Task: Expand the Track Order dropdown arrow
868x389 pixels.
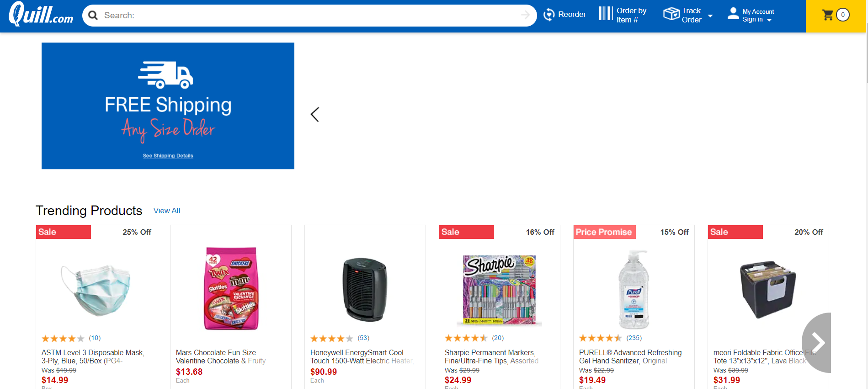Action: 710,16
